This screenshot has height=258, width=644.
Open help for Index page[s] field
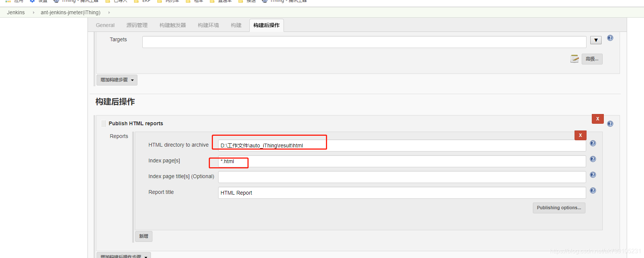pyautogui.click(x=593, y=159)
